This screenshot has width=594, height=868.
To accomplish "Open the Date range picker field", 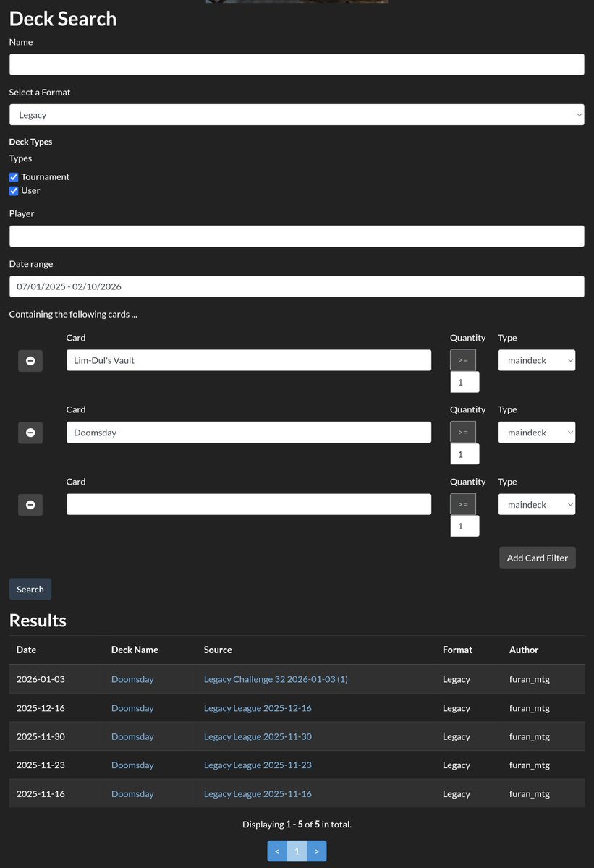I will pos(297,286).
